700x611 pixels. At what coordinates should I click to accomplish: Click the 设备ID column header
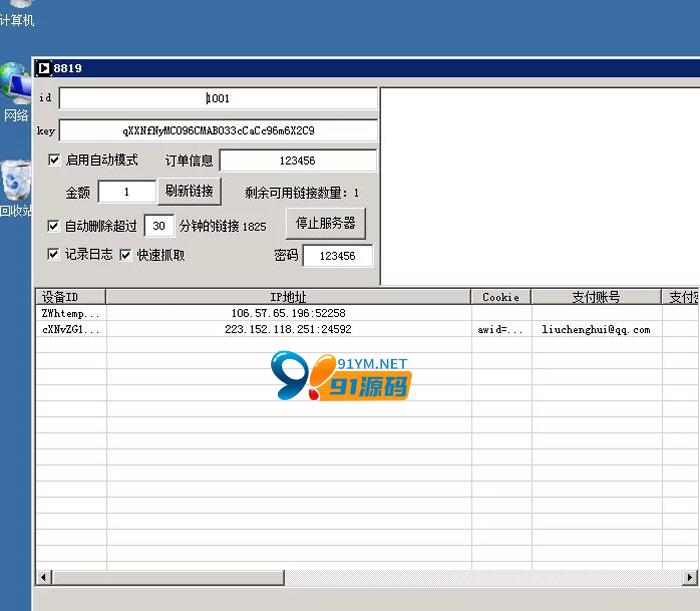(x=70, y=297)
